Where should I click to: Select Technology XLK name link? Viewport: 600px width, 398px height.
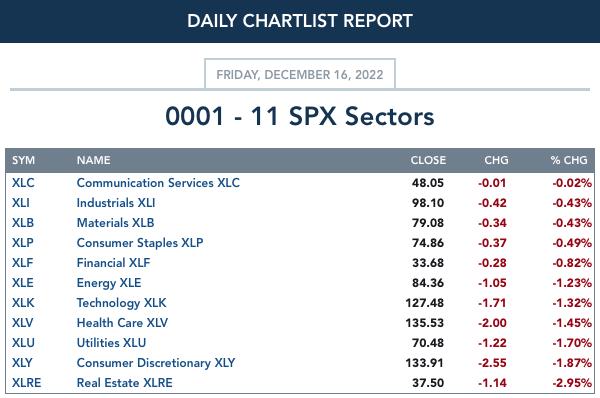[122, 303]
